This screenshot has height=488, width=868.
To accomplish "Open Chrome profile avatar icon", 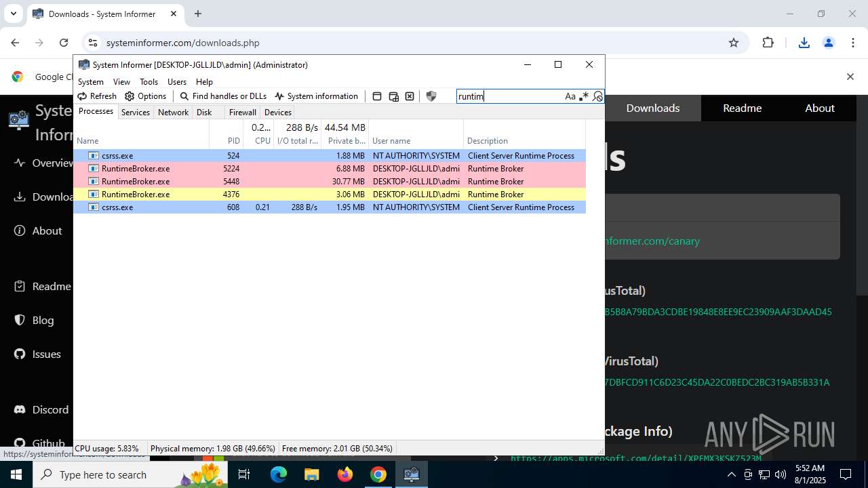I will click(829, 43).
